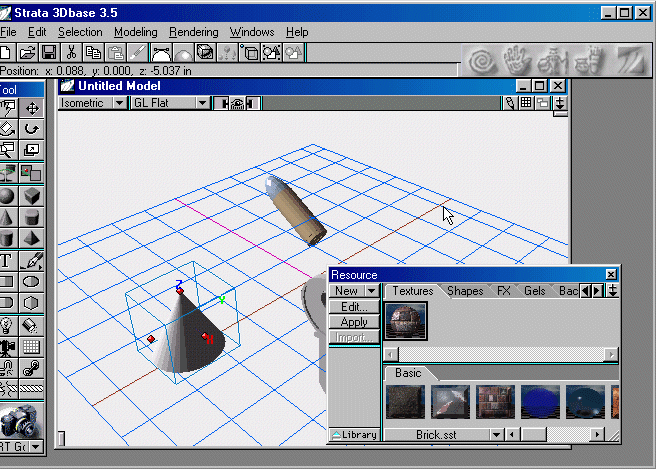
Task: Click the bullet-shaped object in viewport
Action: tap(295, 210)
